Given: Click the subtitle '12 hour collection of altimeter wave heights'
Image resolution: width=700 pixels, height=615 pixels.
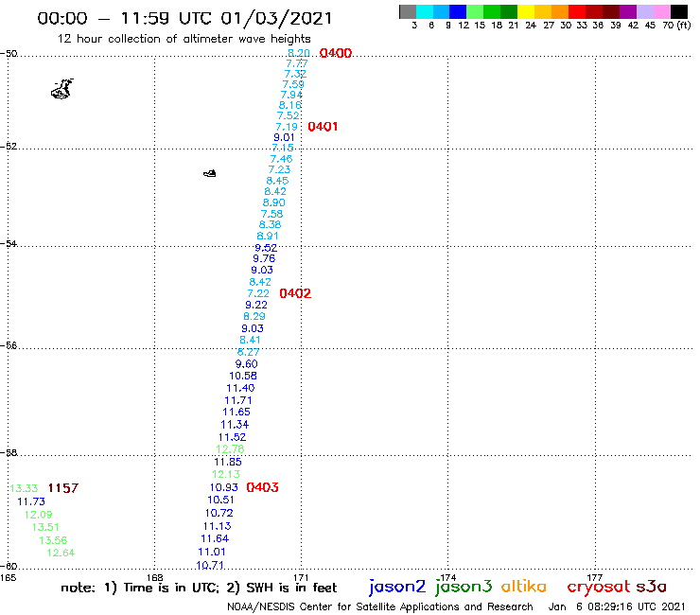Looking at the screenshot, I should tap(184, 39).
